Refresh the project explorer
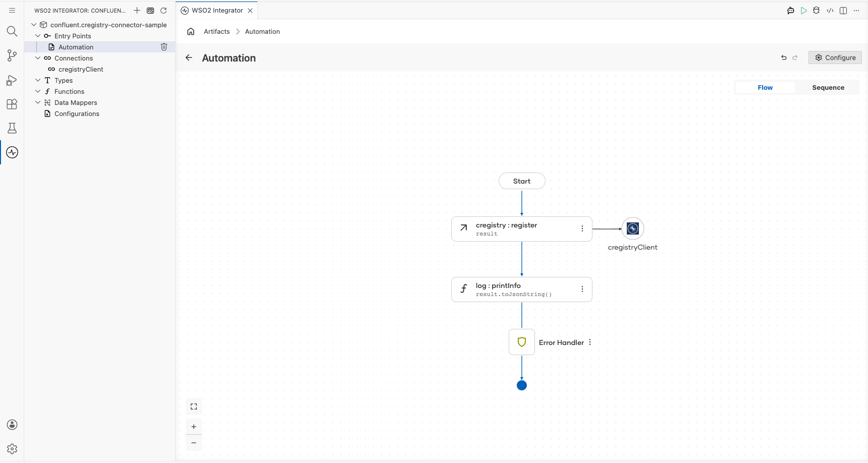Viewport: 868px width, 463px height. pos(164,10)
